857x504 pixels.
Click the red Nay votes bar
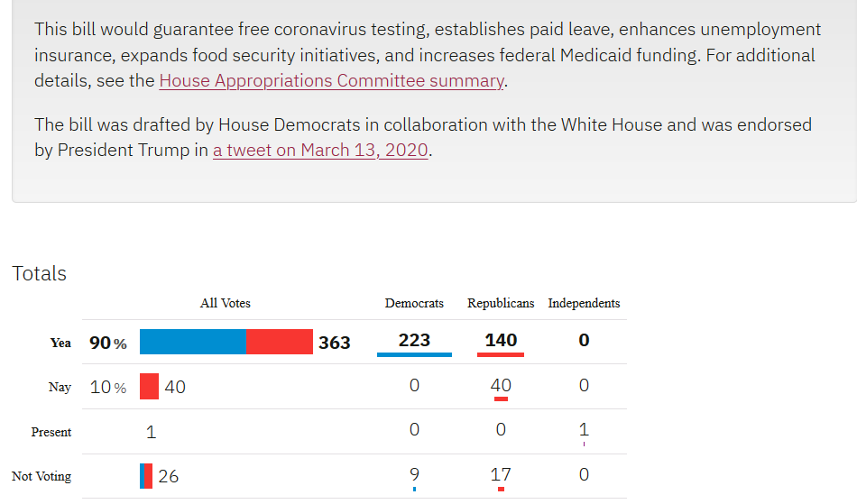(149, 387)
